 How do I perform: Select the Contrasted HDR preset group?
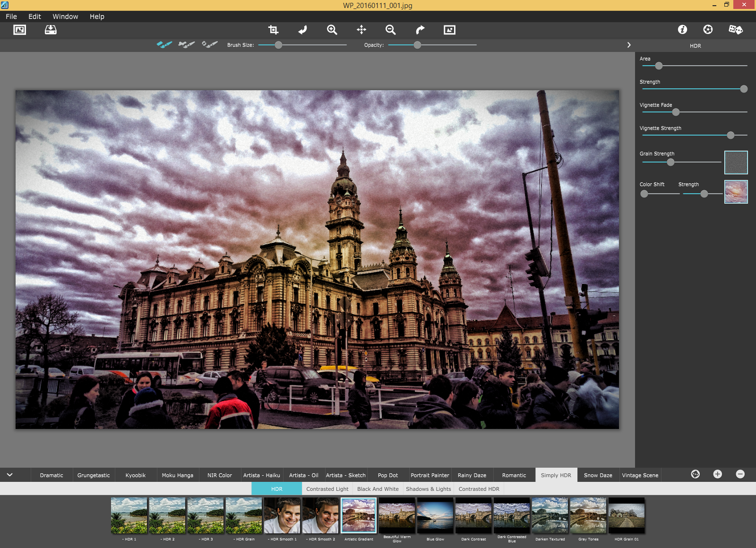point(479,489)
